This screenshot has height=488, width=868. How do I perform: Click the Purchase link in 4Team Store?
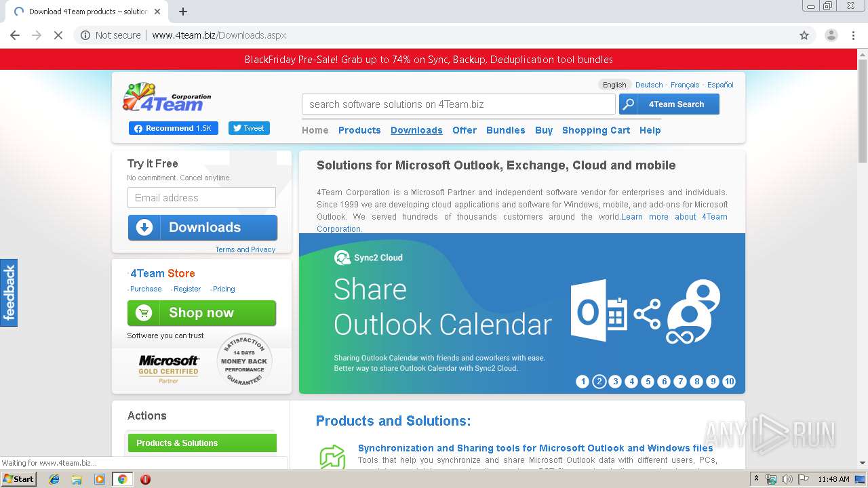point(146,289)
